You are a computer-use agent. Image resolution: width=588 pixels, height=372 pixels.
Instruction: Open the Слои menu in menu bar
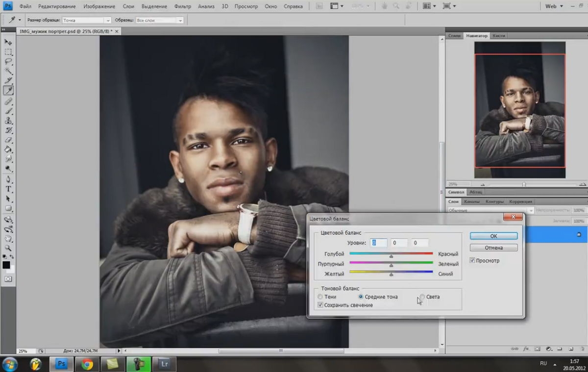pyautogui.click(x=128, y=6)
